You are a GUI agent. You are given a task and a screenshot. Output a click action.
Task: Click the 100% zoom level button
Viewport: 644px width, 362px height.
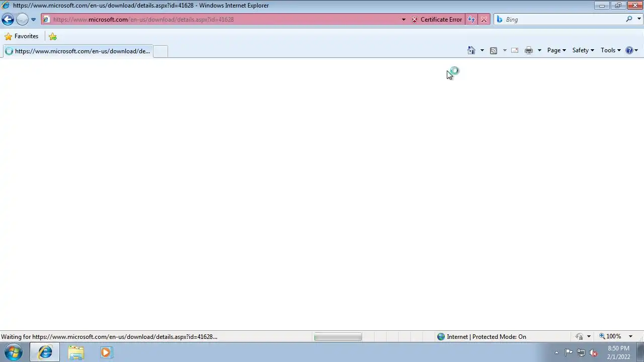click(x=610, y=336)
